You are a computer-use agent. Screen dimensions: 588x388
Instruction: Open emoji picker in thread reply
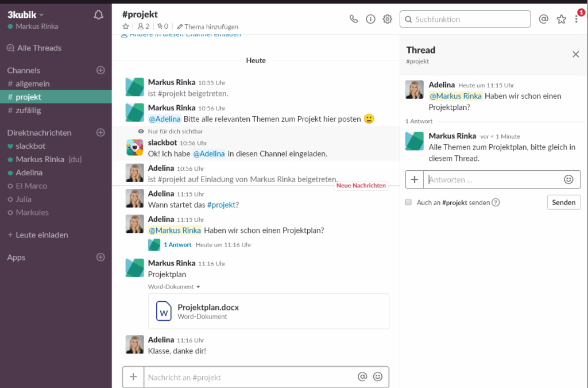click(x=568, y=179)
